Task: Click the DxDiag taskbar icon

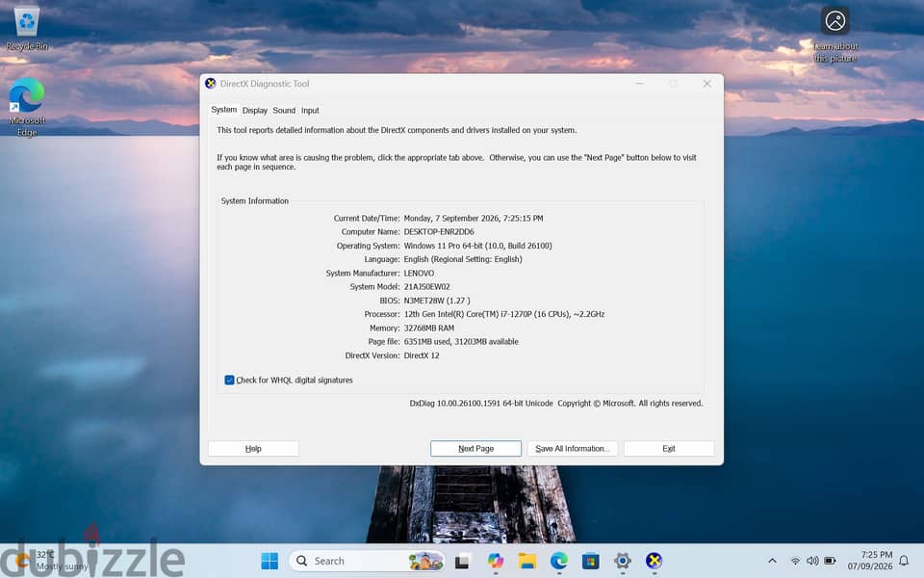Action: point(654,561)
